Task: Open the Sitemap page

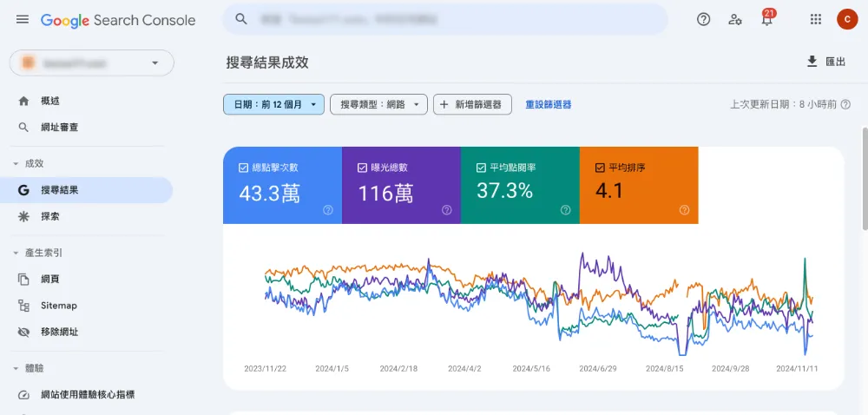Action: pos(58,306)
